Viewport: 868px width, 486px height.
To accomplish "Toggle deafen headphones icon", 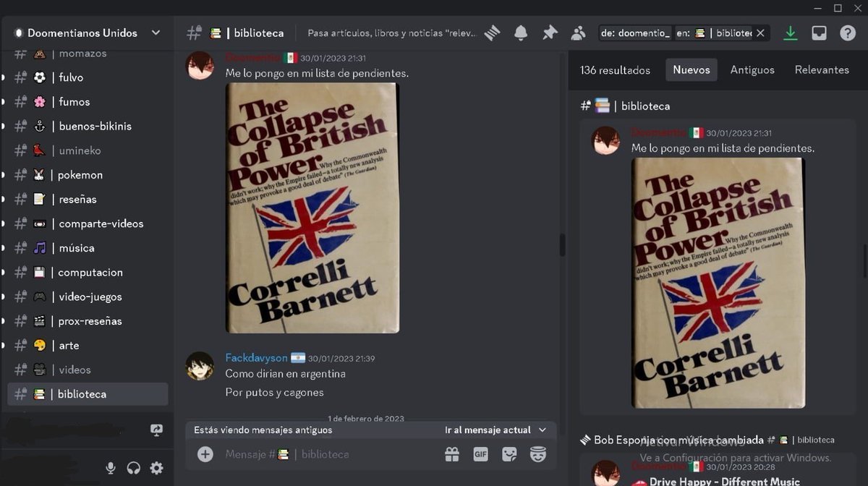I will point(134,468).
